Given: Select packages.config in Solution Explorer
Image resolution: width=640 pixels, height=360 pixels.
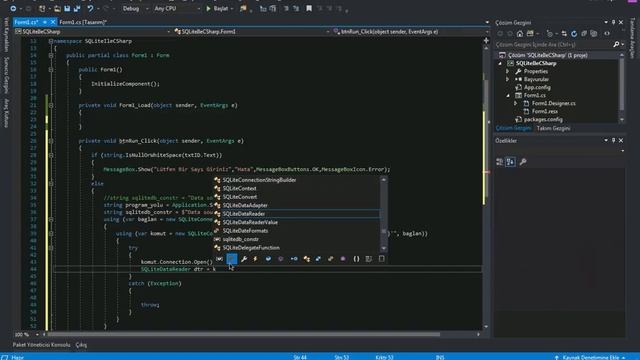Looking at the screenshot, I should 543,120.
